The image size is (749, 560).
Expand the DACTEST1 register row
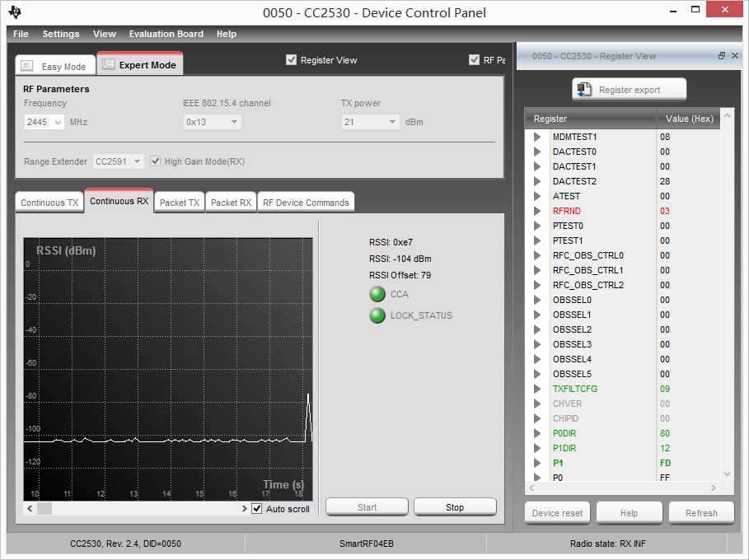pyautogui.click(x=537, y=166)
